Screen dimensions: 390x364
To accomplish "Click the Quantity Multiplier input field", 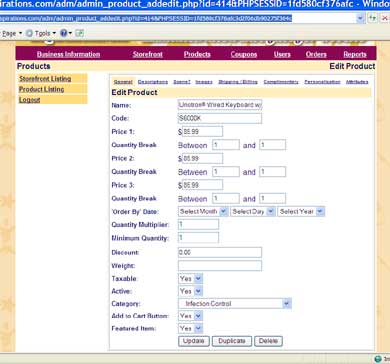I will [x=198, y=224].
